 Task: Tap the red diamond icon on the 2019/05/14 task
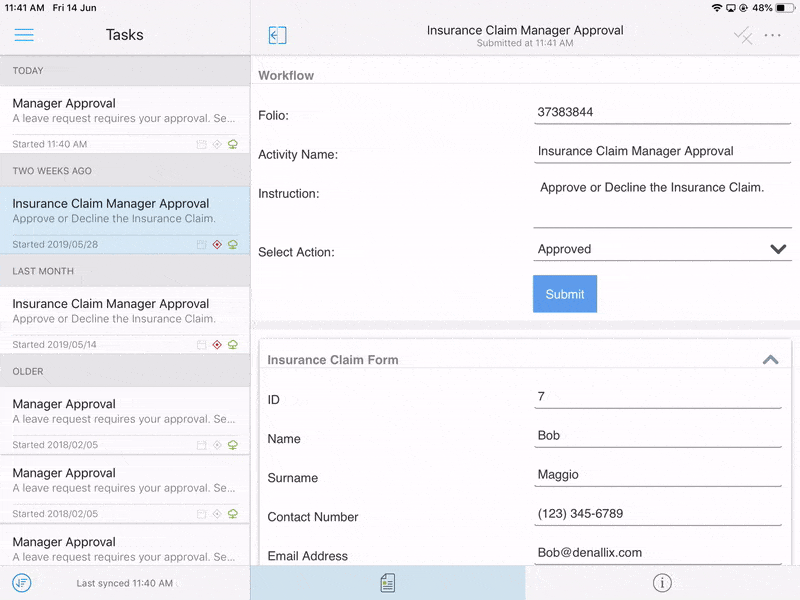point(217,344)
